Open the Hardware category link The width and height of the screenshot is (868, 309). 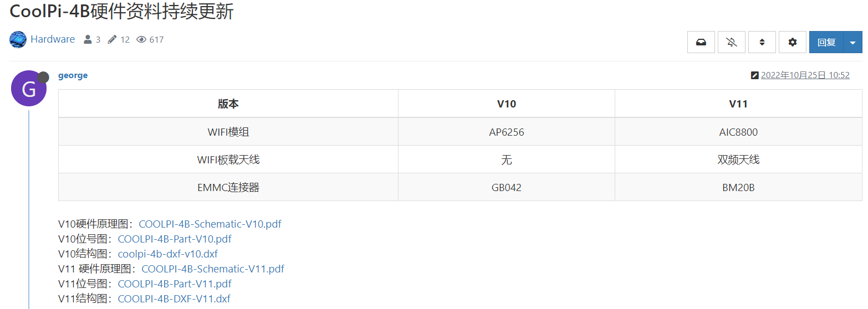[x=53, y=39]
